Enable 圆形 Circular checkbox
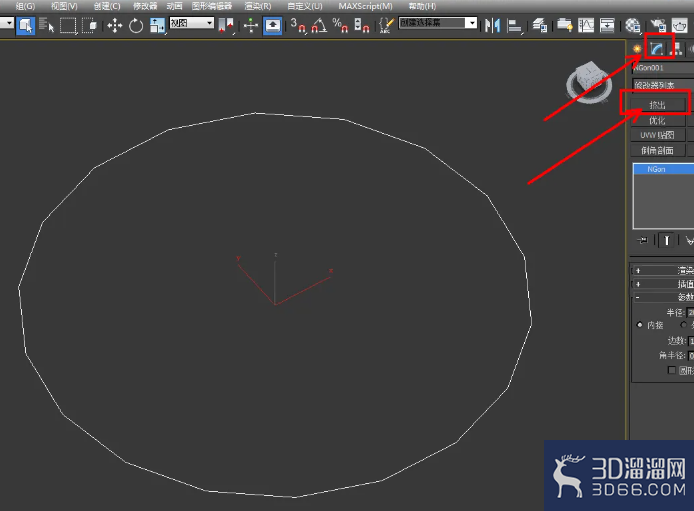694x511 pixels. (672, 370)
